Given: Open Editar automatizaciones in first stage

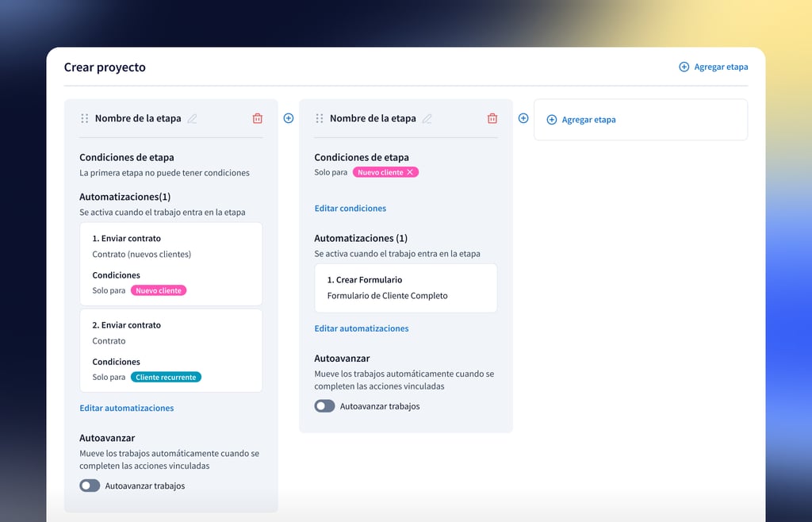Looking at the screenshot, I should (x=126, y=408).
